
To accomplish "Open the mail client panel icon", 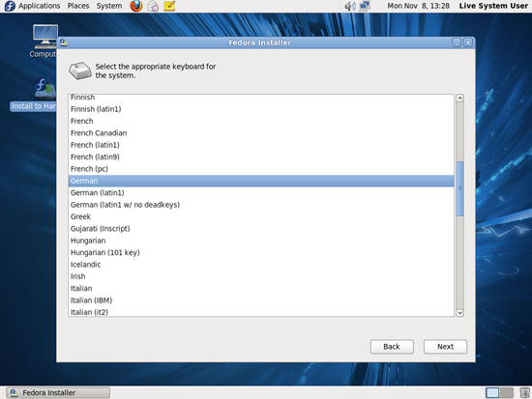I will click(153, 6).
